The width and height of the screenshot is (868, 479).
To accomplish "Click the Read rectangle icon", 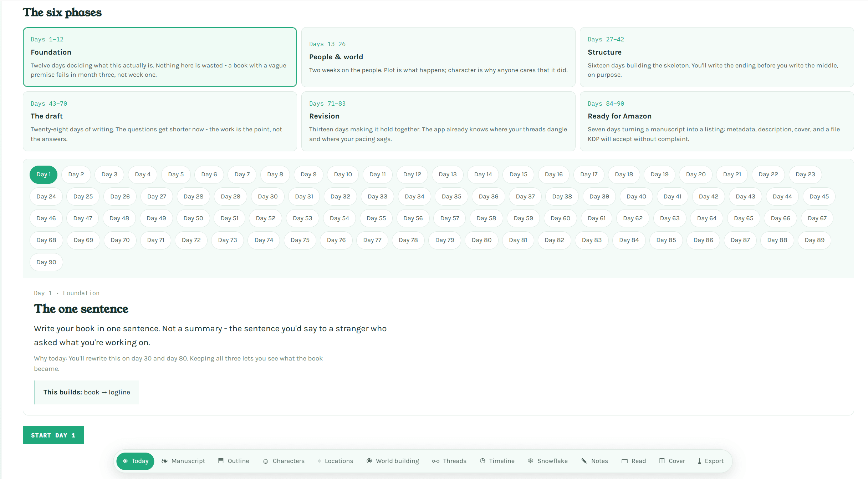I will 624,461.
